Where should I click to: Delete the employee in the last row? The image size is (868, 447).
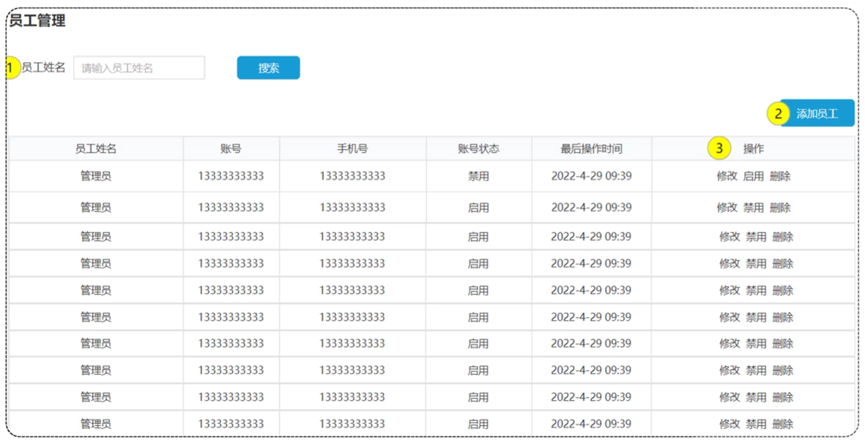point(783,424)
